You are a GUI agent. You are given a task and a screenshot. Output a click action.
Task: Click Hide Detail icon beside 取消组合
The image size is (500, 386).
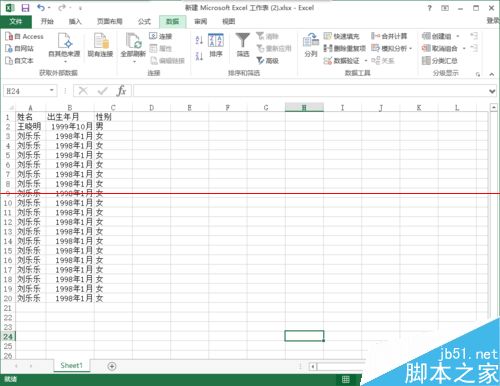(474, 48)
